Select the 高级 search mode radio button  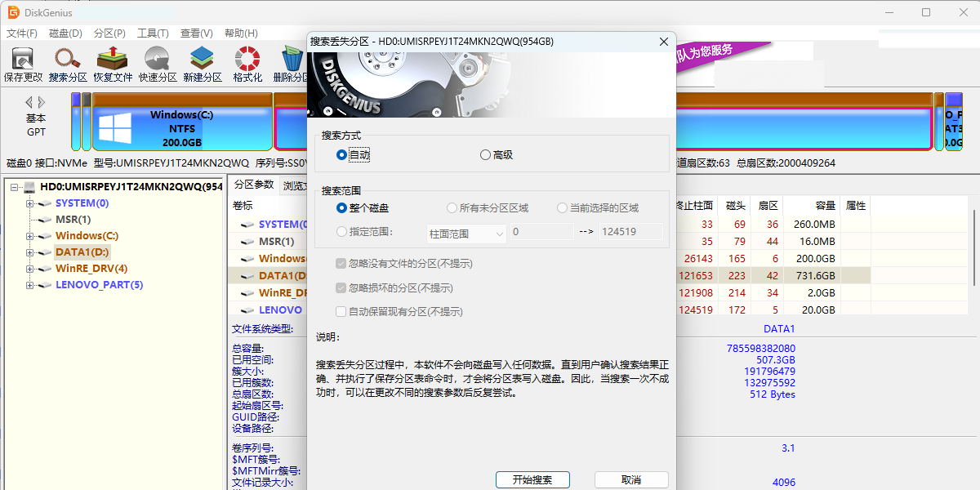(x=485, y=154)
